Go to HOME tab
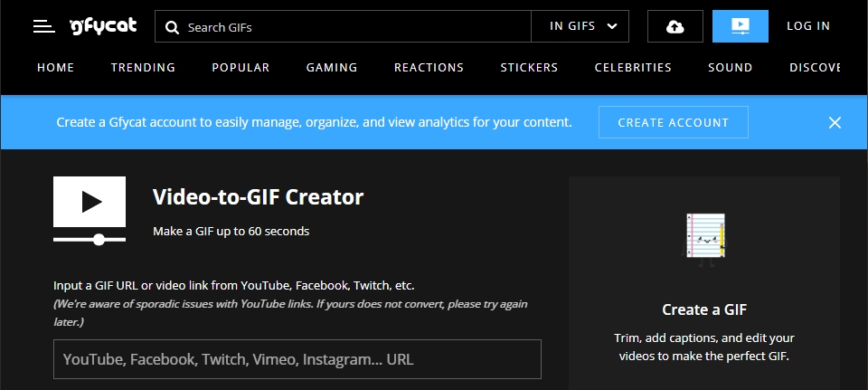Viewport: 868px width, 390px height. 55,68
